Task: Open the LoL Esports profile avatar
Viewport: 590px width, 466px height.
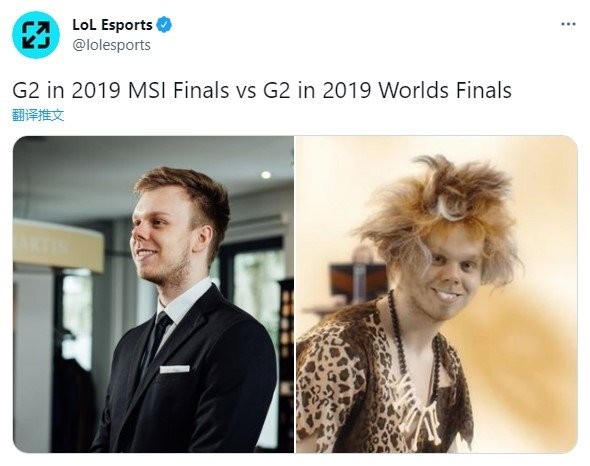Action: (x=36, y=35)
